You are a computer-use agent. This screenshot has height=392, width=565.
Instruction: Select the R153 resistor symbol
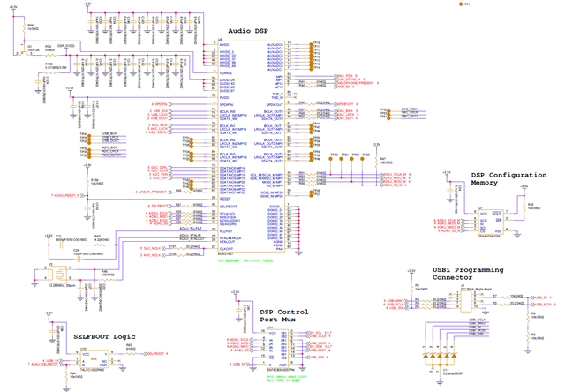(50, 73)
